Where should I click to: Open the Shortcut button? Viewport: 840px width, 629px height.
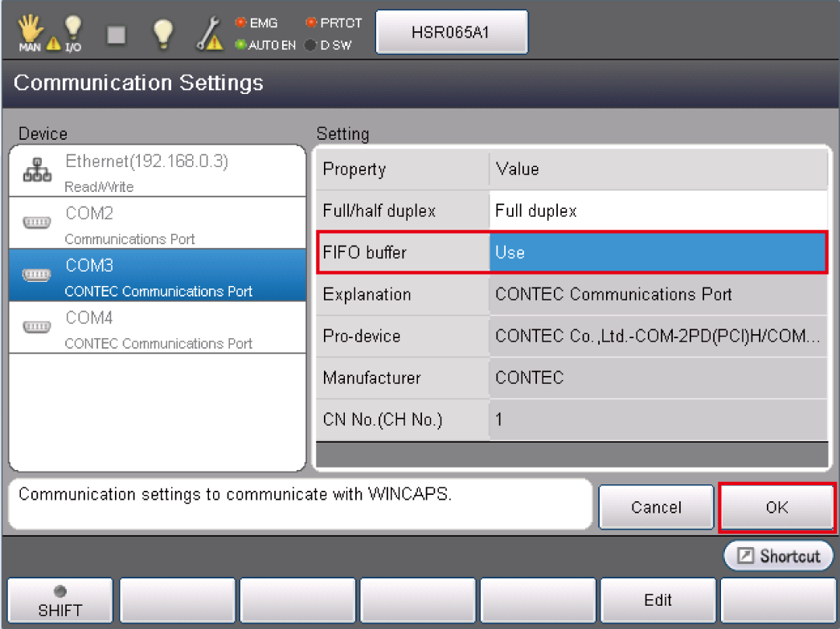(778, 556)
